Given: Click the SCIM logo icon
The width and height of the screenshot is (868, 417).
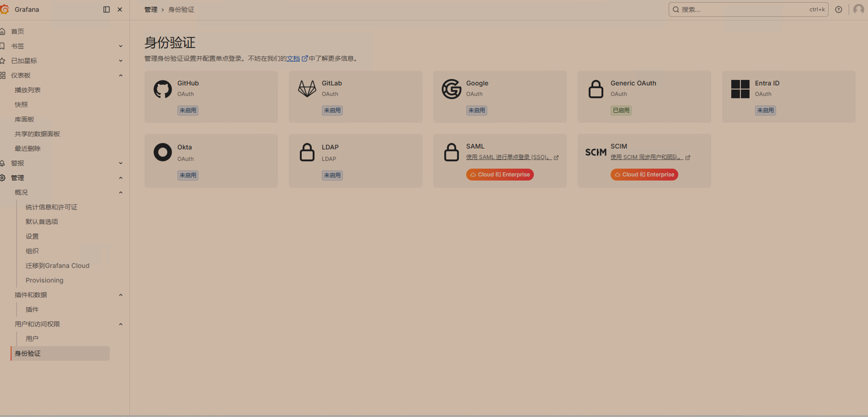Looking at the screenshot, I should 596,152.
